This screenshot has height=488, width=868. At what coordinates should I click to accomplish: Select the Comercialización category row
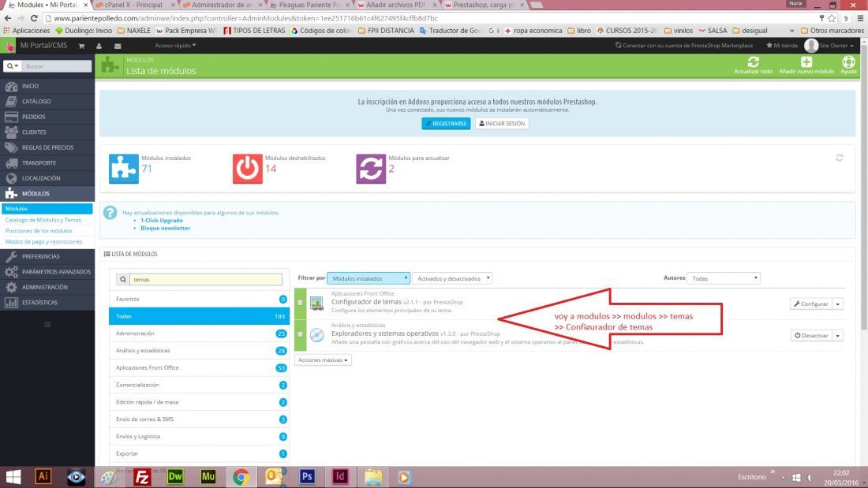200,385
